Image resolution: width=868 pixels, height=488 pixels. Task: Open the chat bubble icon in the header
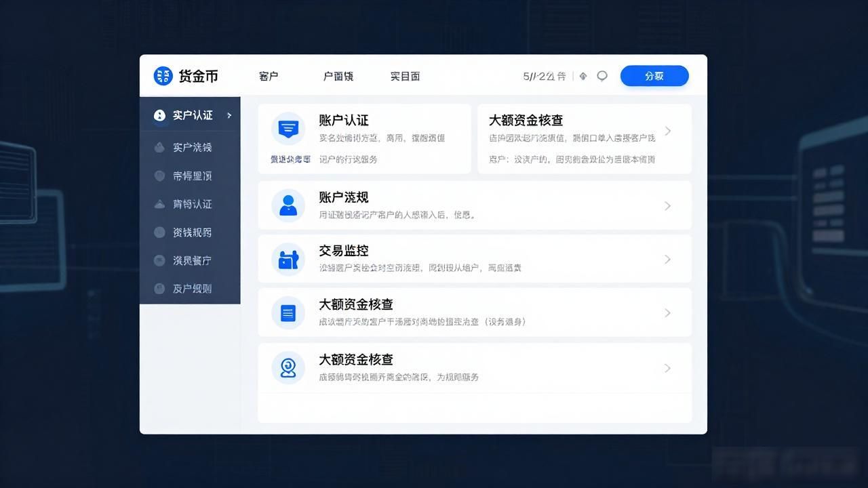[602, 76]
